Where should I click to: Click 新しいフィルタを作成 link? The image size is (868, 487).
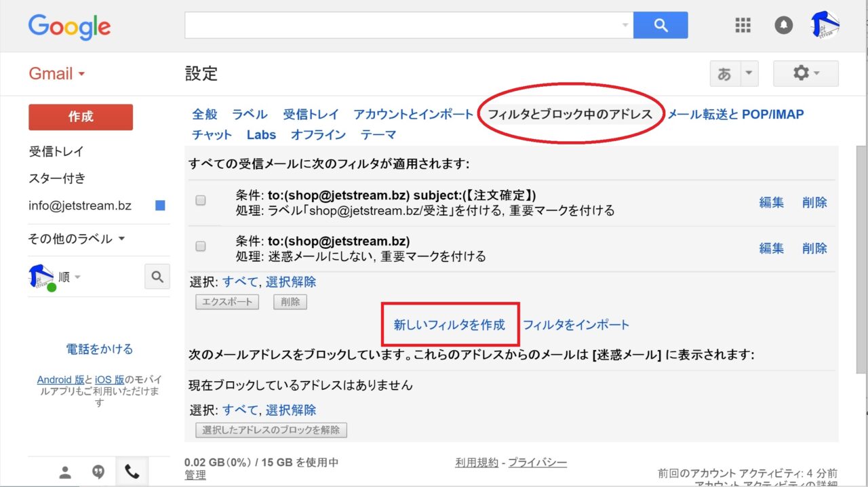point(450,325)
